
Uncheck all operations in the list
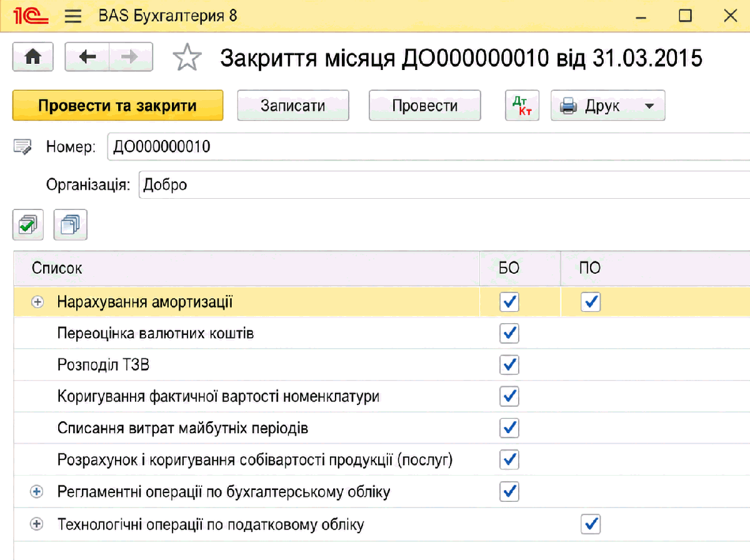click(71, 224)
